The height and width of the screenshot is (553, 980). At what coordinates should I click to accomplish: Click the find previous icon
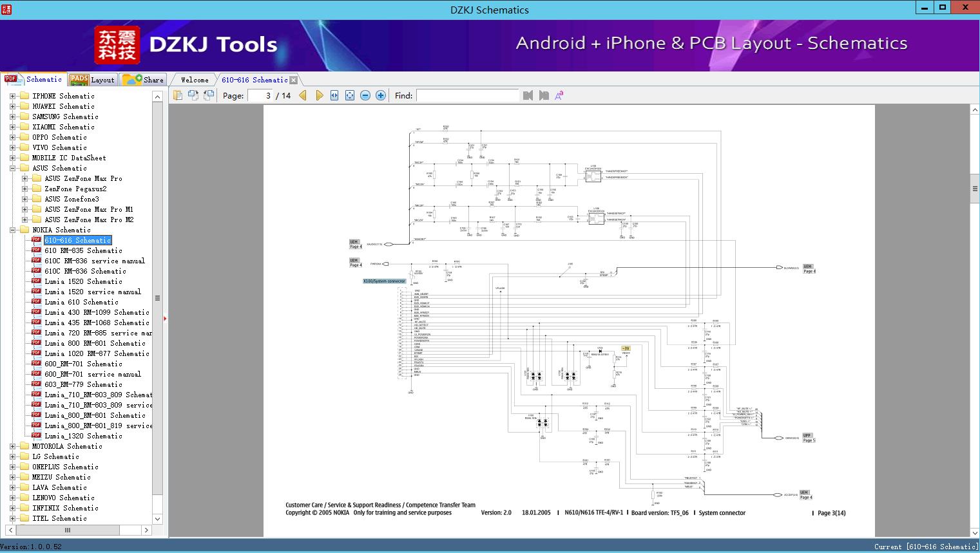[x=528, y=95]
